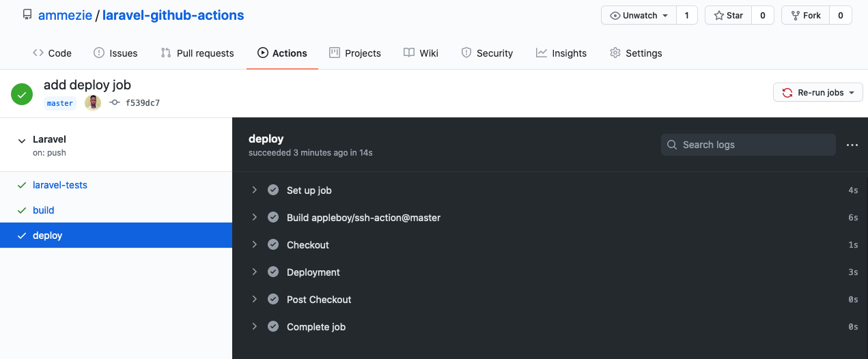
Task: Click the 6s duration of Build step
Action: click(x=853, y=218)
